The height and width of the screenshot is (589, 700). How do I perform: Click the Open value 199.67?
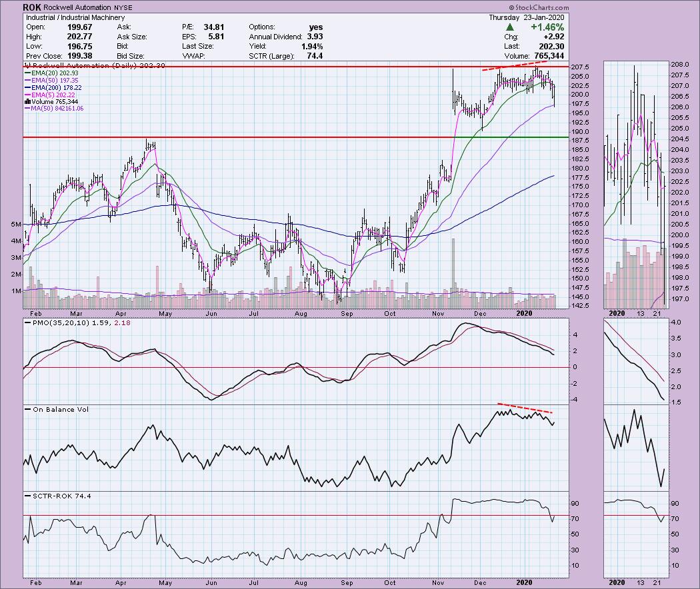79,27
